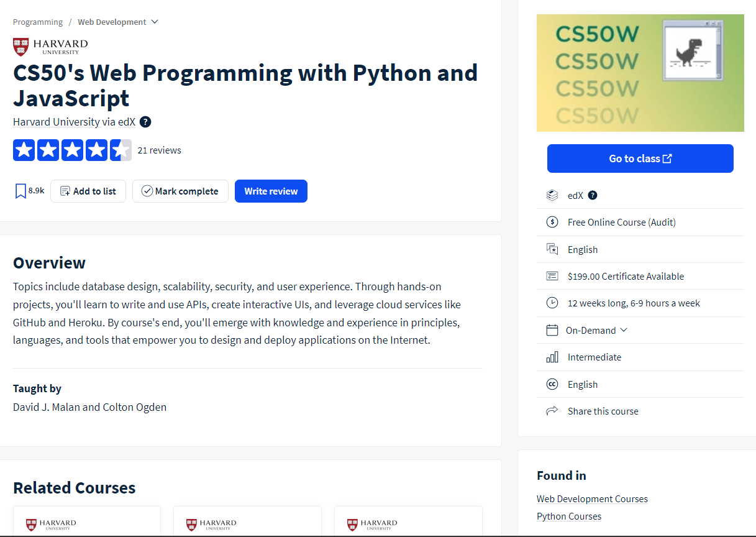This screenshot has width=756, height=537.
Task: Click the Add to list button
Action: coord(88,191)
